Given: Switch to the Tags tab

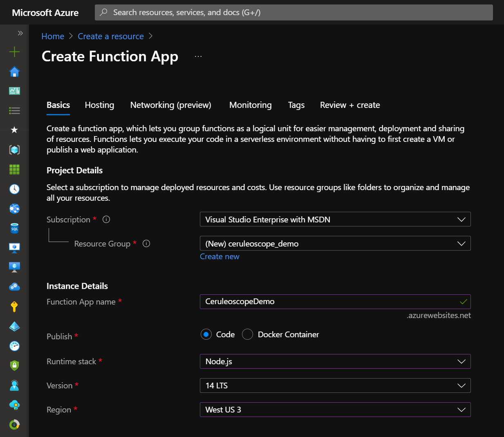Looking at the screenshot, I should (296, 105).
